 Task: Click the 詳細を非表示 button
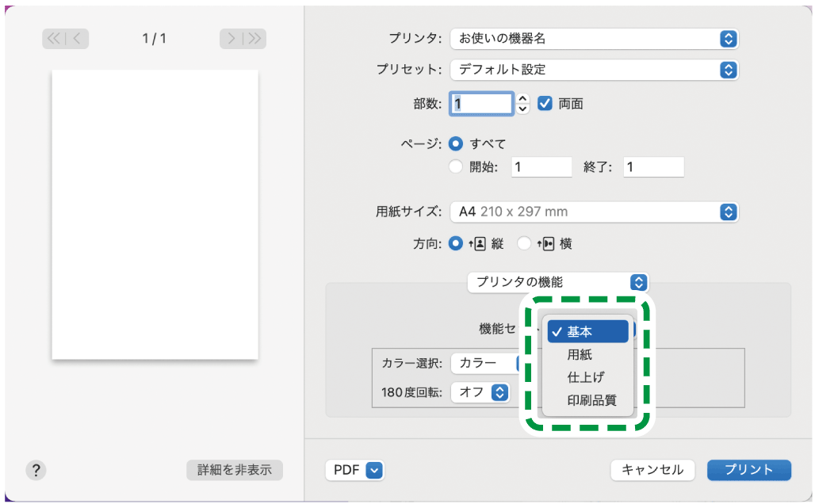point(234,470)
